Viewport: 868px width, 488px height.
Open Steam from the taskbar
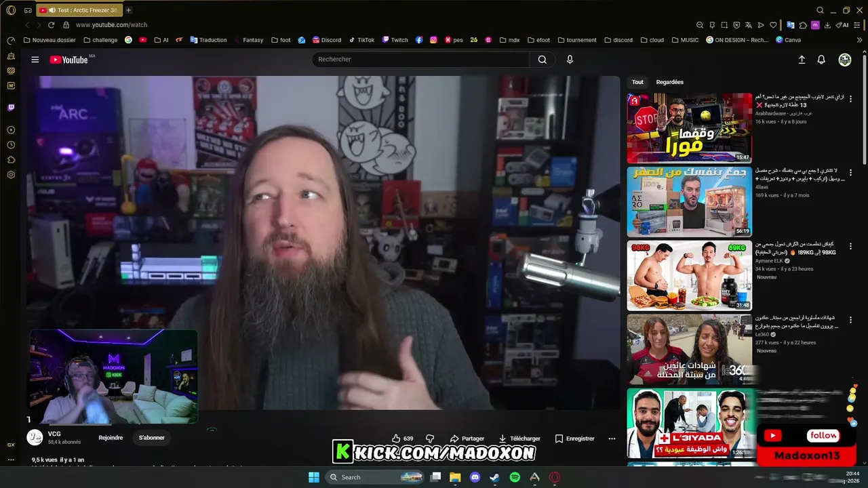click(x=495, y=477)
